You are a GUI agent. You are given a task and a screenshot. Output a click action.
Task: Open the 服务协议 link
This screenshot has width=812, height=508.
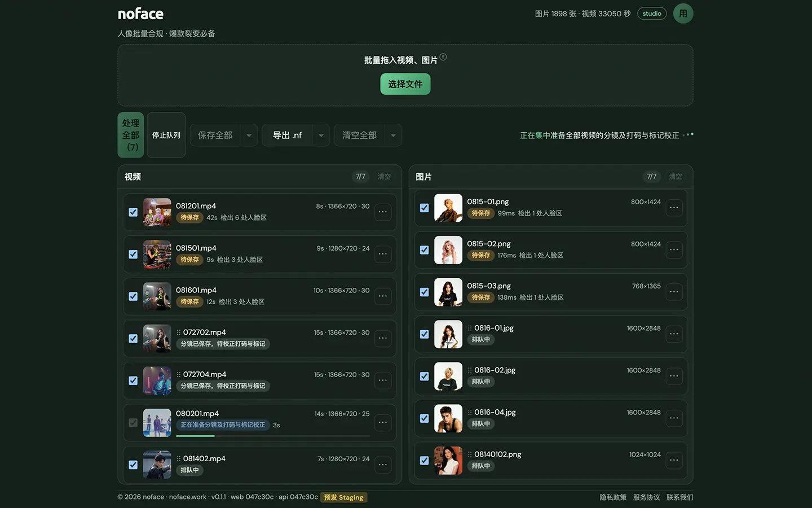pyautogui.click(x=646, y=497)
